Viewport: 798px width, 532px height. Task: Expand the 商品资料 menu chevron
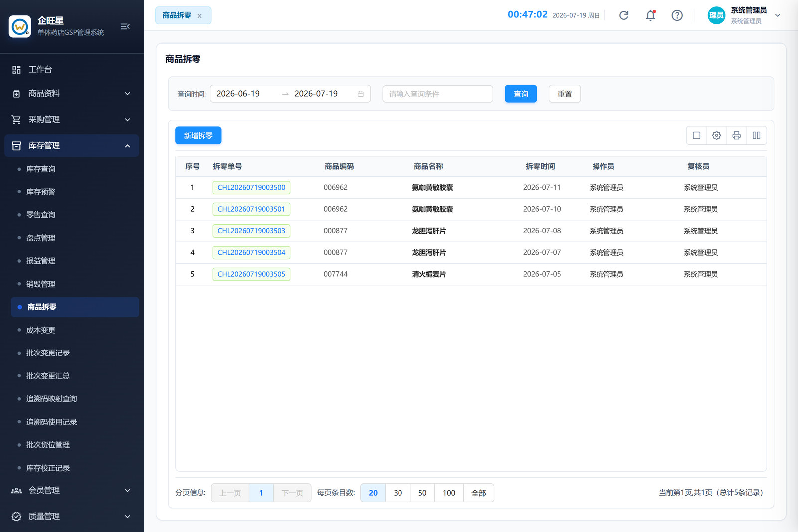click(127, 94)
